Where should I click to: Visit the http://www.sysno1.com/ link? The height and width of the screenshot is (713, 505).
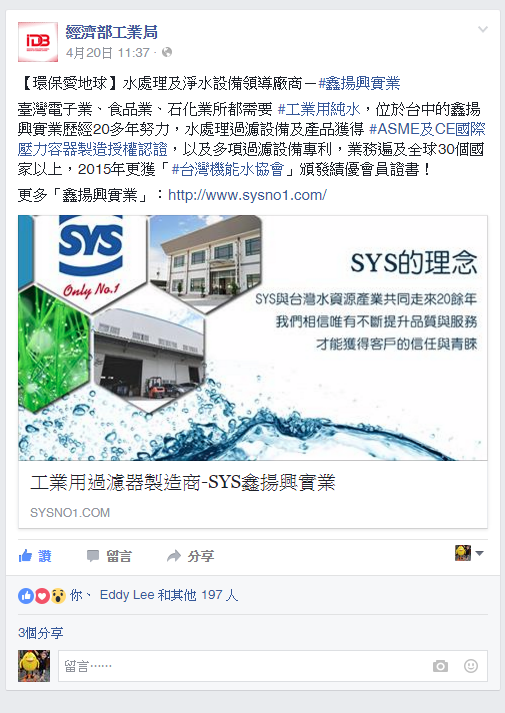247,195
